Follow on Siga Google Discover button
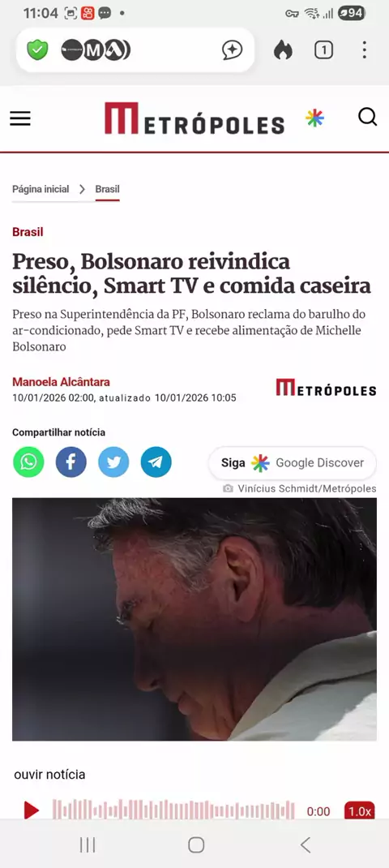389x868 pixels. (x=293, y=462)
